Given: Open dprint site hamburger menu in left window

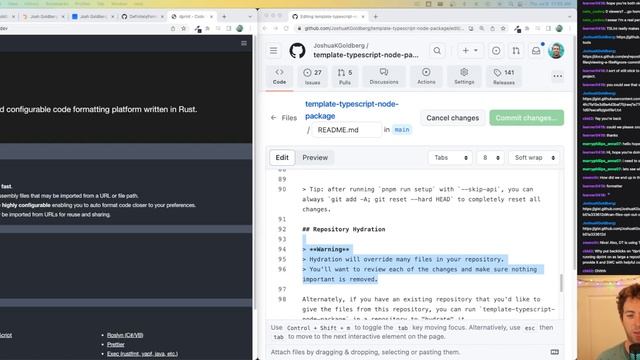Looking at the screenshot, I should coord(244,43).
